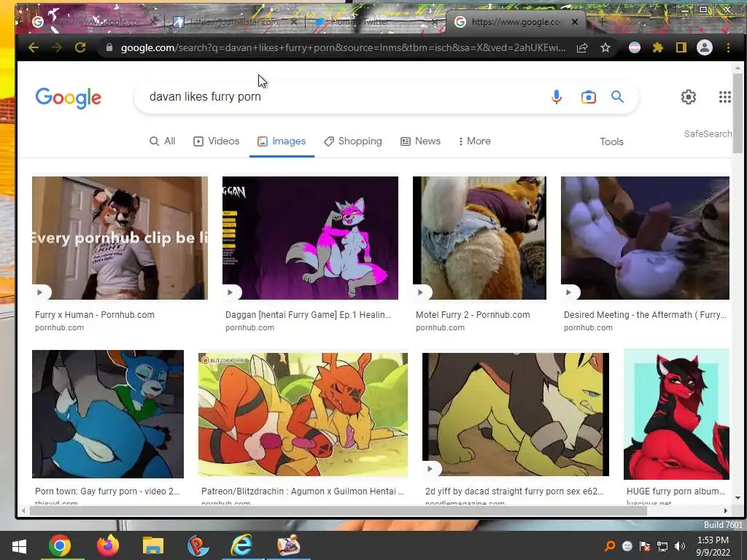Open the colorful P app on the taskbar
Image resolution: width=747 pixels, height=560 pixels.
[198, 545]
